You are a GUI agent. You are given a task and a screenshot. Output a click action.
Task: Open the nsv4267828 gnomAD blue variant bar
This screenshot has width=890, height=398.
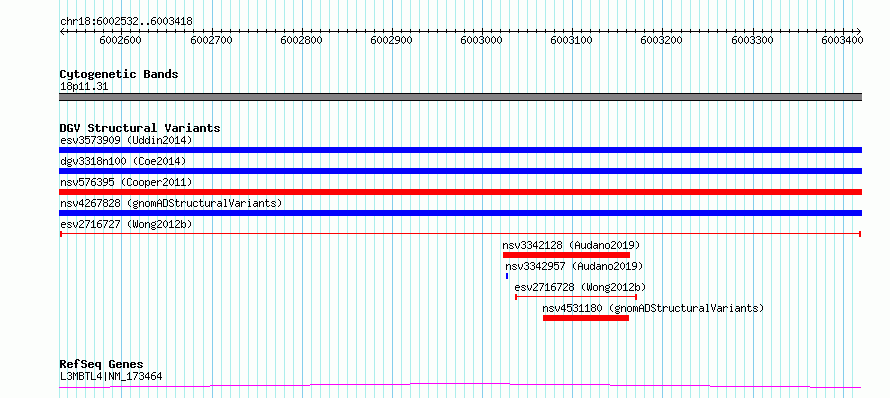[x=460, y=213]
